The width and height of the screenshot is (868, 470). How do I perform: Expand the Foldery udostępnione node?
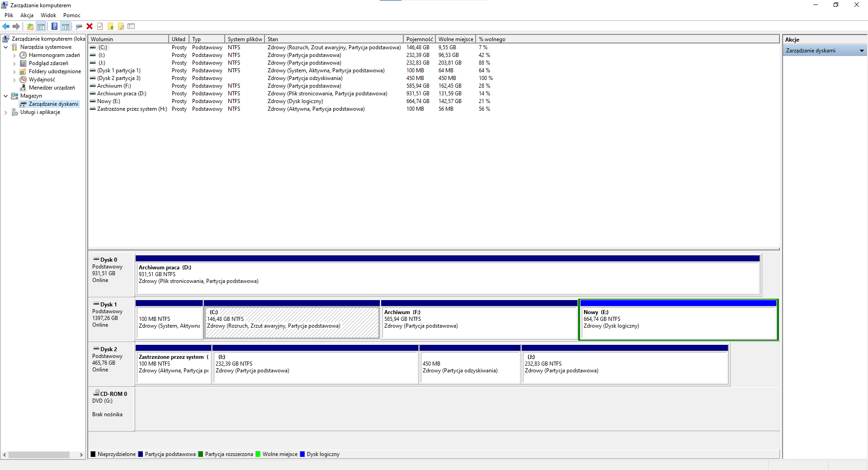coord(14,71)
